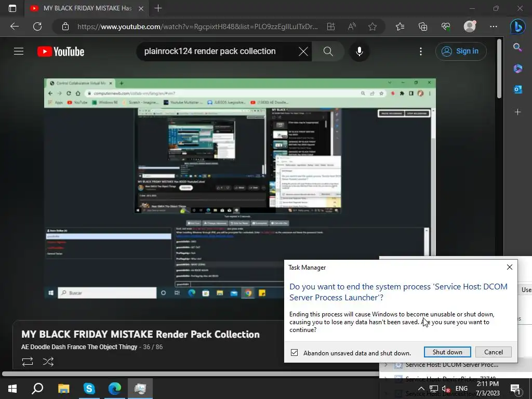Open Edge sidebar search
The image size is (532, 399).
(x=517, y=47)
